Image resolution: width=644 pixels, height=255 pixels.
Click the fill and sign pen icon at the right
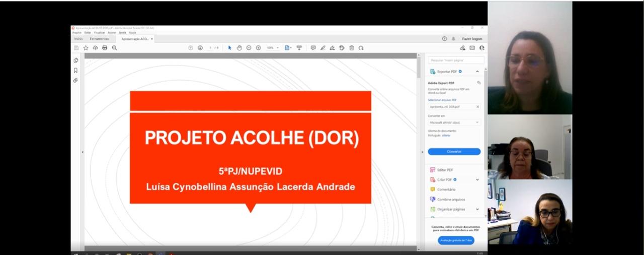pyautogui.click(x=462, y=48)
